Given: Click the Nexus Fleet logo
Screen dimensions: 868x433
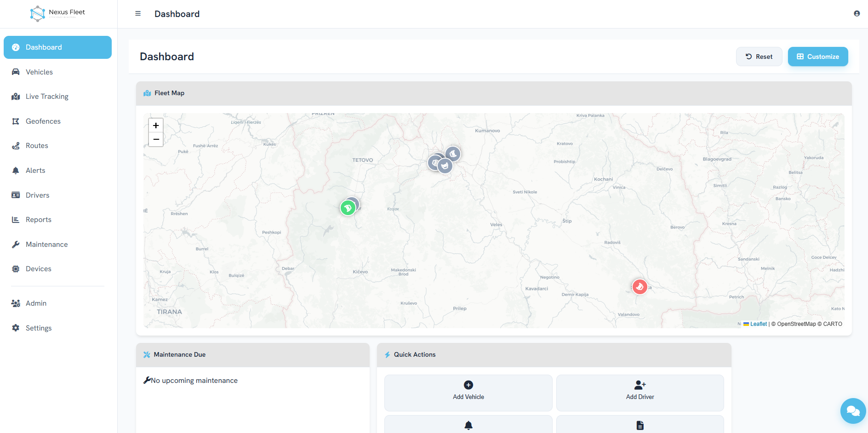Looking at the screenshot, I should (x=57, y=13).
